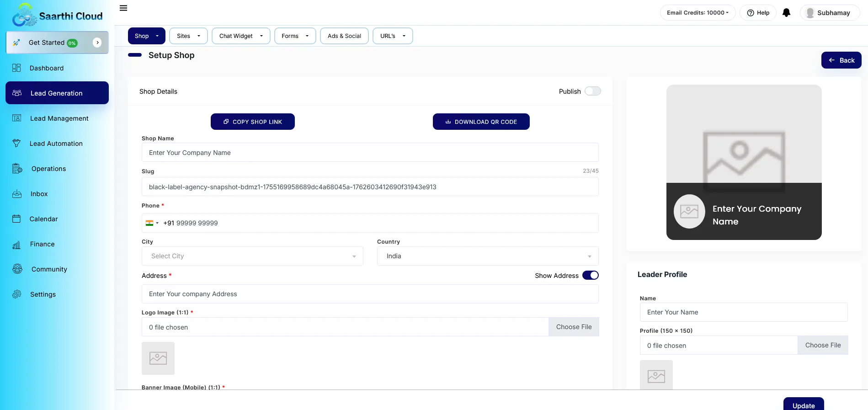Viewport: 868px width, 410px height.
Task: Open Dashboard from the sidebar icon
Action: [17, 68]
